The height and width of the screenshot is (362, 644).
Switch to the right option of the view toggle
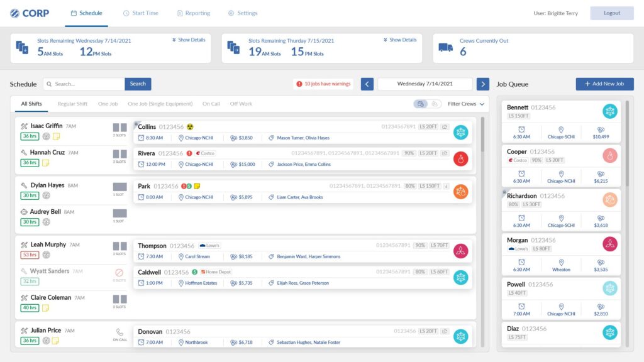click(x=435, y=104)
